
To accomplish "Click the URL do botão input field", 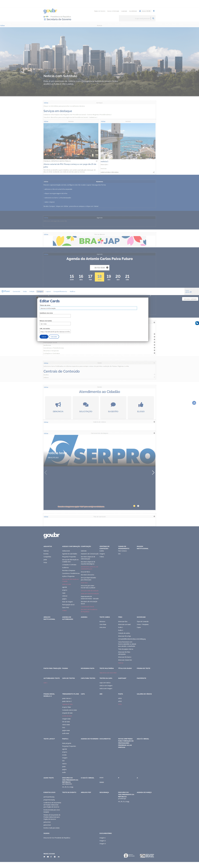I will tap(55, 332).
